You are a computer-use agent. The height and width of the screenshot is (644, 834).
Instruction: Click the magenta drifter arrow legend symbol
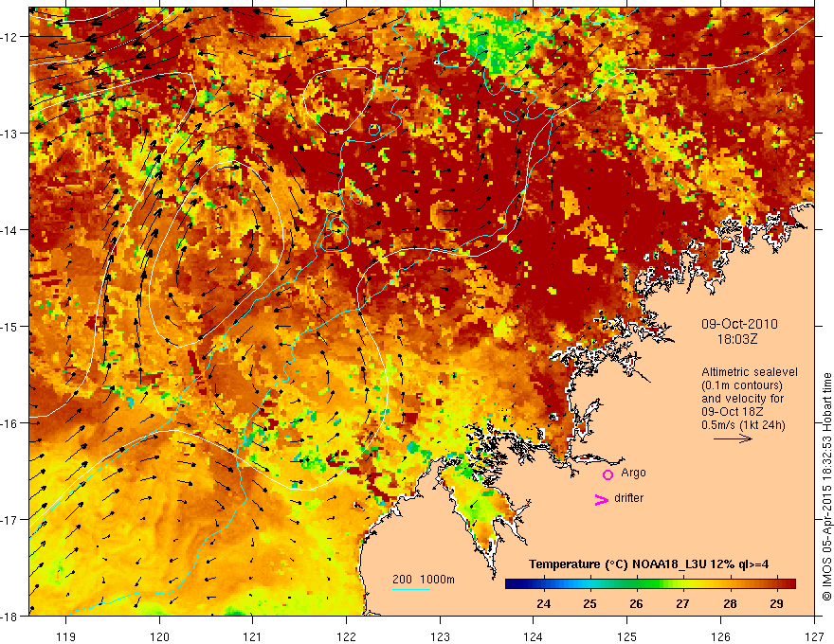pos(602,499)
